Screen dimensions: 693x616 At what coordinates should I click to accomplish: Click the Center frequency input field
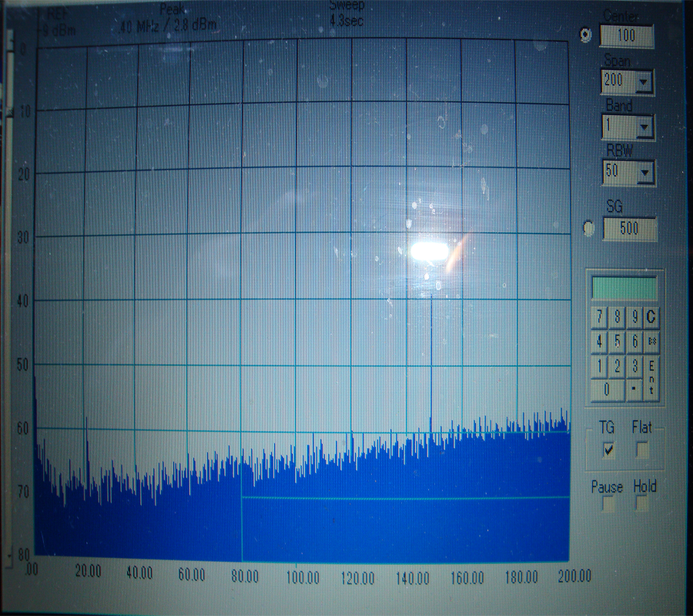626,36
